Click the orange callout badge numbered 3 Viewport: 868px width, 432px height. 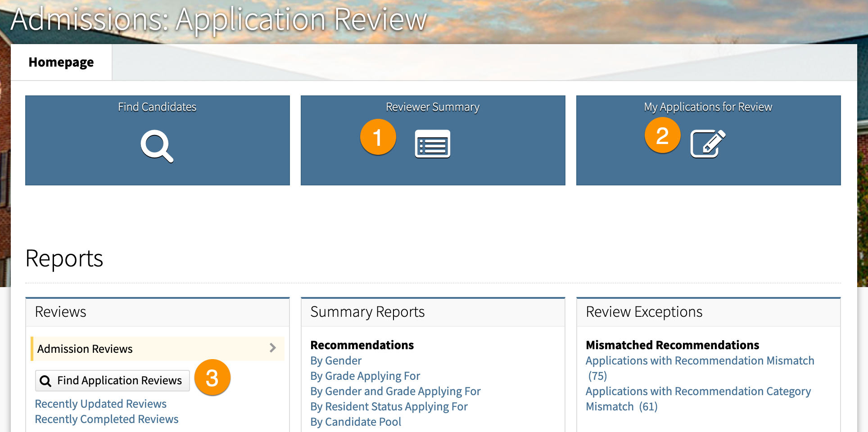coord(212,378)
